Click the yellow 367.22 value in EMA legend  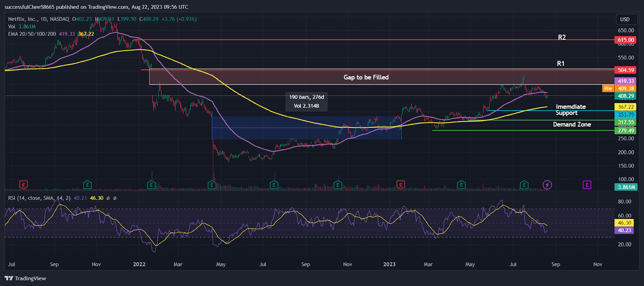[86, 34]
